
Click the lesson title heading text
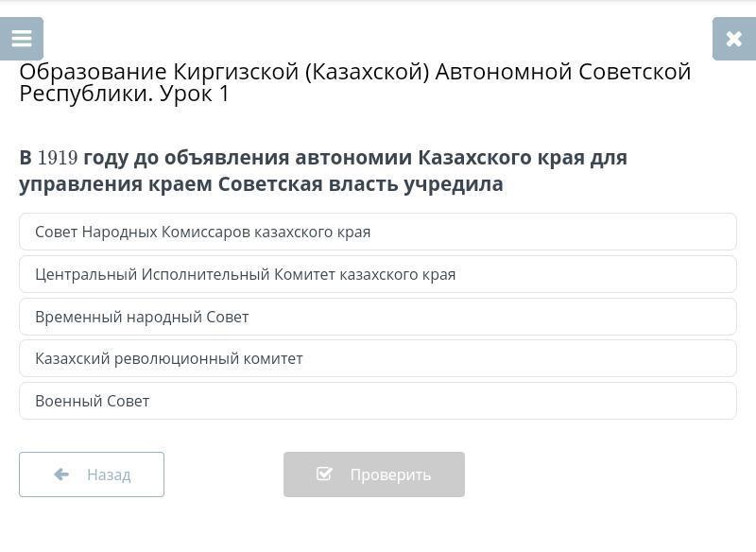coord(355,82)
